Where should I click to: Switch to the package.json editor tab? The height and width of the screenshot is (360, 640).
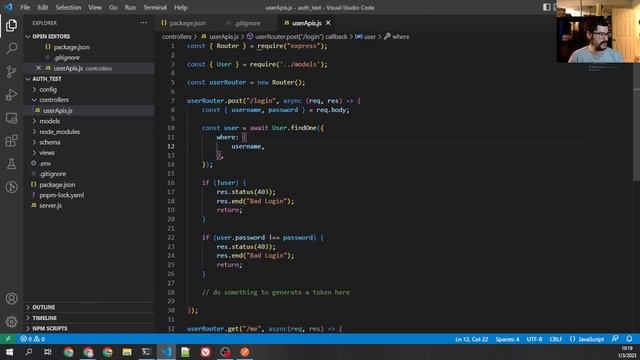click(x=187, y=23)
